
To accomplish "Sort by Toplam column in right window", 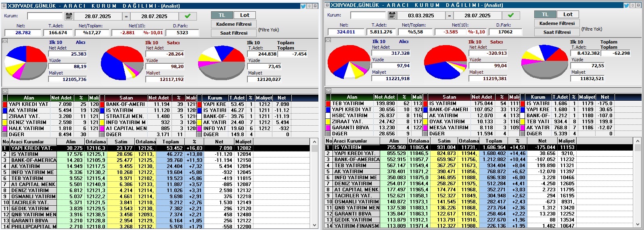I will (x=494, y=141).
